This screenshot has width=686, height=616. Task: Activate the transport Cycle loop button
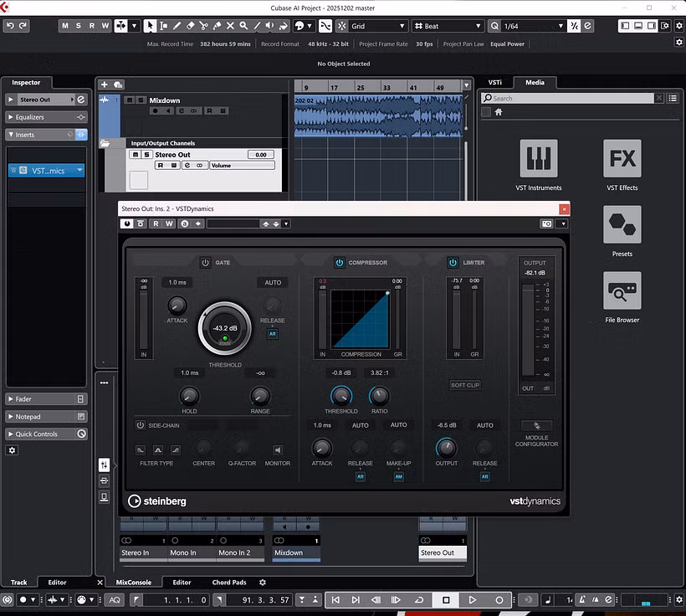click(x=418, y=600)
